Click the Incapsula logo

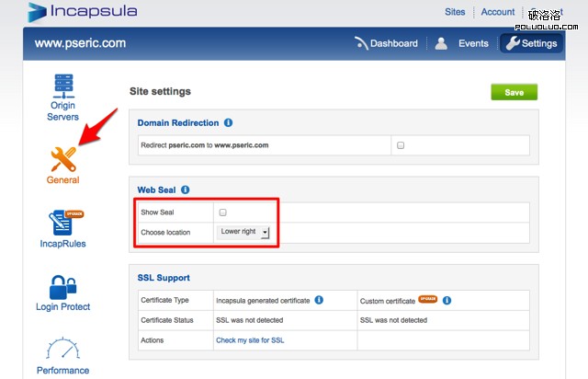coord(83,12)
